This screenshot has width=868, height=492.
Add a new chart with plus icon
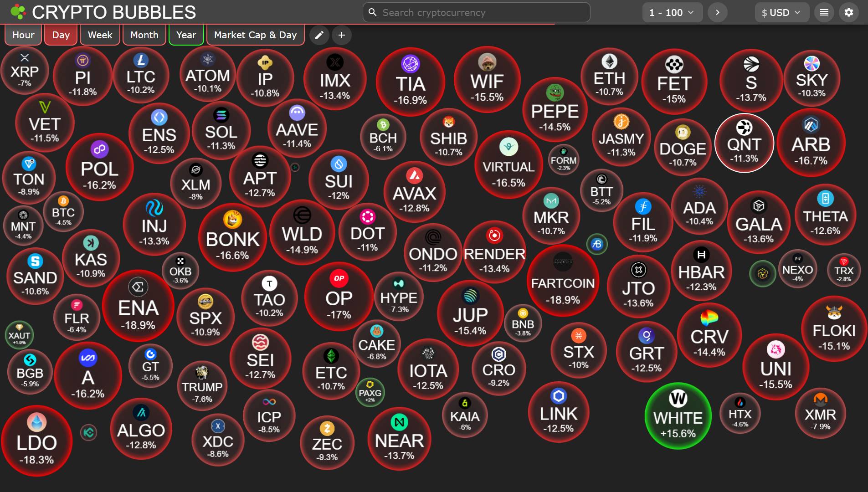point(342,35)
